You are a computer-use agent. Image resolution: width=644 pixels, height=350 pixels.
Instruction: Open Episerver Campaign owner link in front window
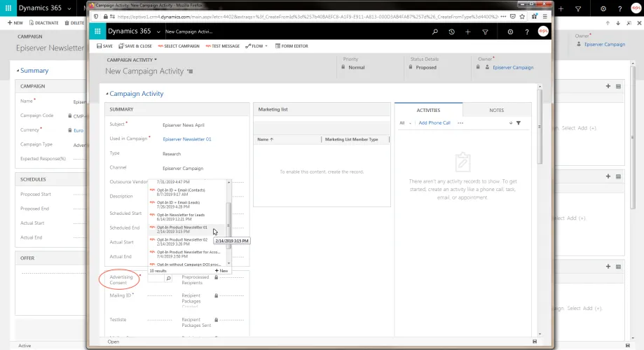[x=513, y=67]
